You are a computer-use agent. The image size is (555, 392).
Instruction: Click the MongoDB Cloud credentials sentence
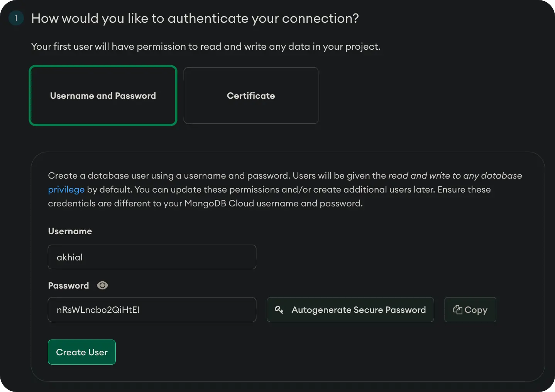pos(205,203)
